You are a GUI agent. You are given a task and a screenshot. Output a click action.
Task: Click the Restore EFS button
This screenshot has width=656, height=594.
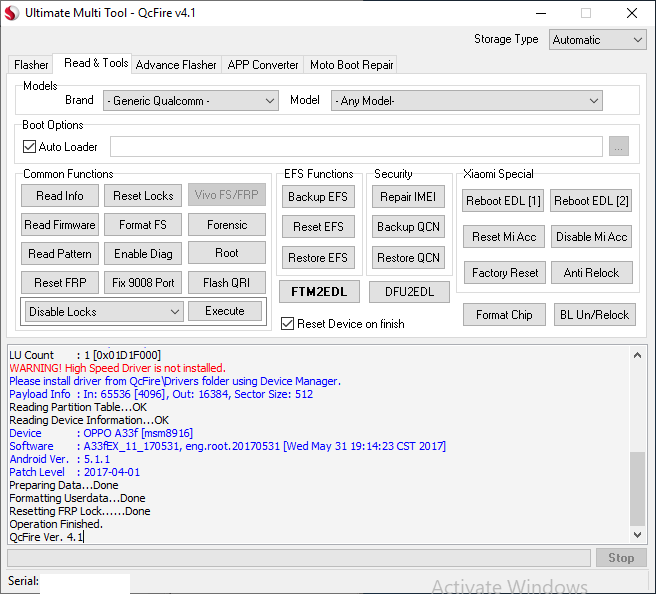tap(318, 258)
